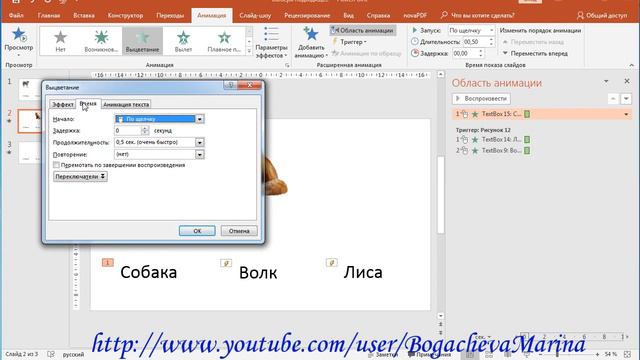Click the Лиса text box
The image size is (640, 360).
[x=363, y=272]
